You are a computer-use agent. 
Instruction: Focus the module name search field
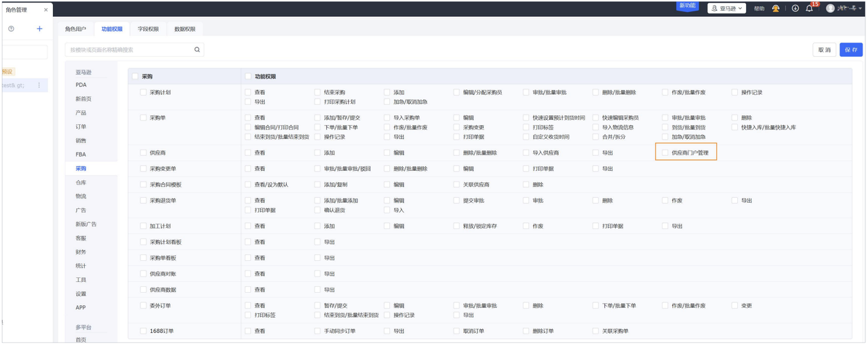129,49
